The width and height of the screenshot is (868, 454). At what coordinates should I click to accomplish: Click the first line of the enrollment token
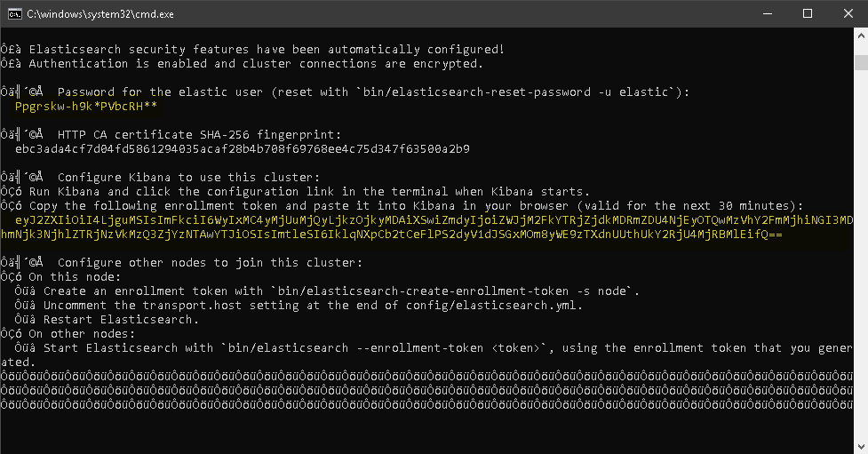click(434, 219)
